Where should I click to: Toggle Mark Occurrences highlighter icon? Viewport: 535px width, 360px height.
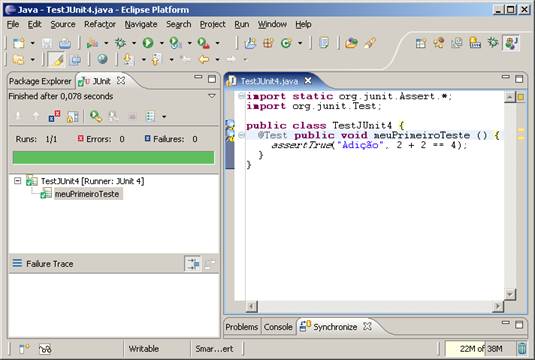57,60
